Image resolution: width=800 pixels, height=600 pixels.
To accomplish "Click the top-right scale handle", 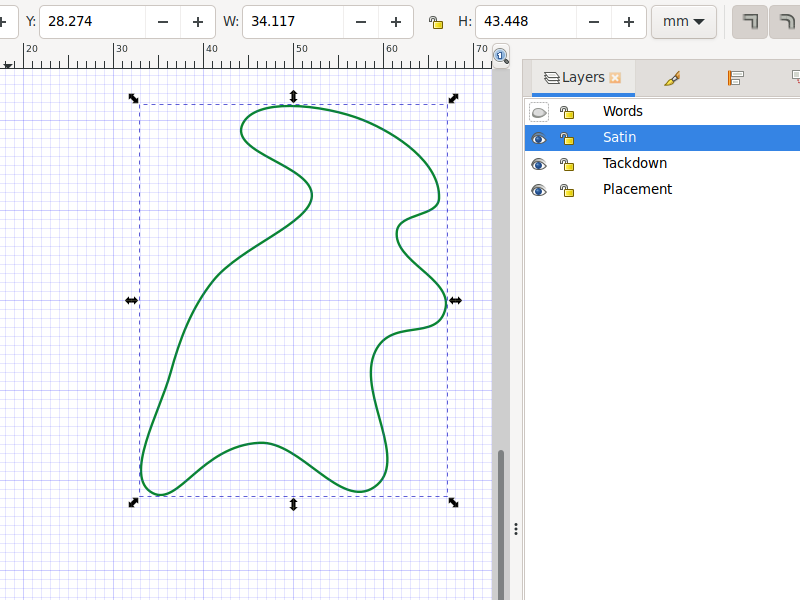I will click(x=453, y=98).
